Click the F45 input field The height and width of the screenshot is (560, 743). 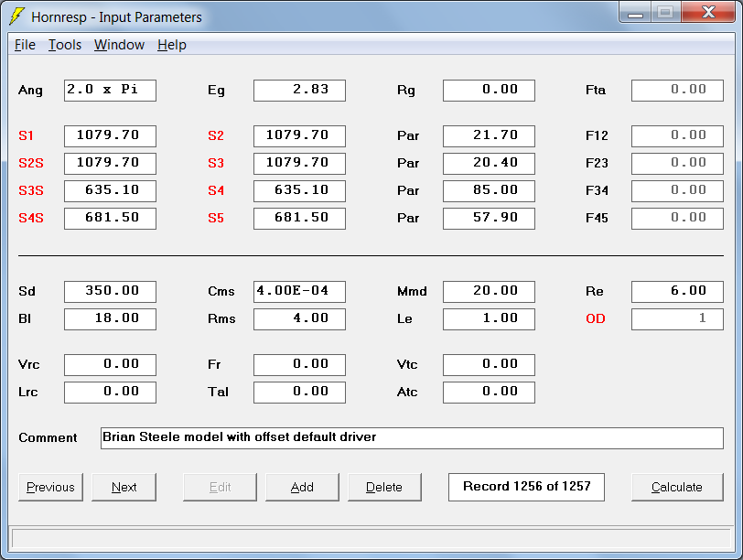coord(678,219)
